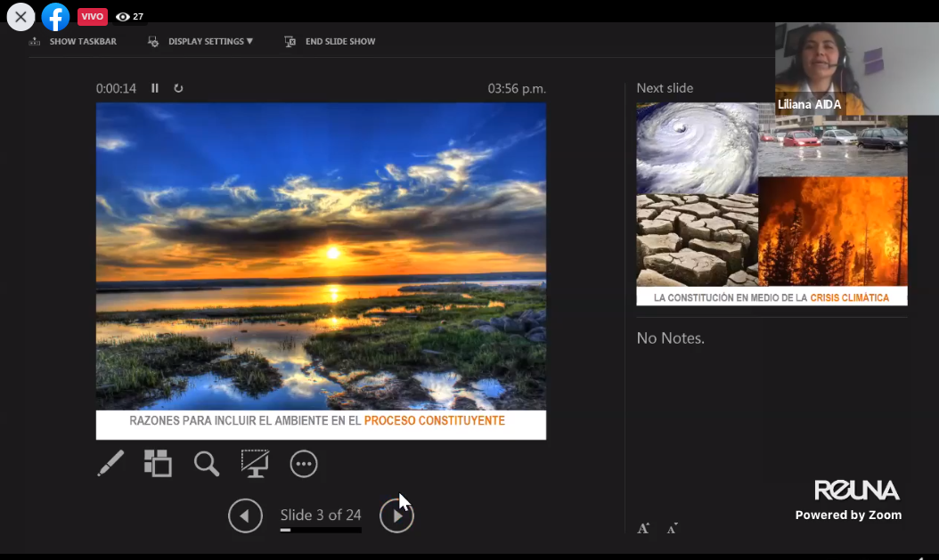Close the live video with X button
Screen dimensions: 939x560
pos(20,17)
